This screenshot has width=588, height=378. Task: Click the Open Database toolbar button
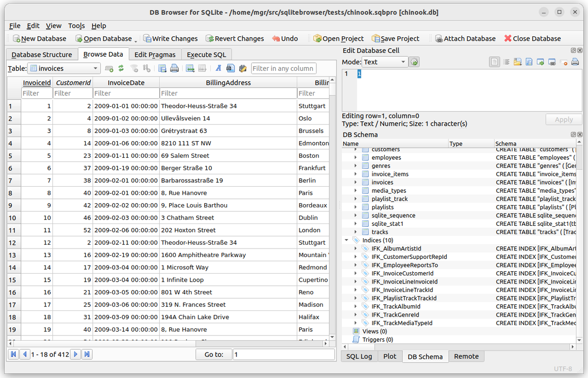[x=103, y=39]
